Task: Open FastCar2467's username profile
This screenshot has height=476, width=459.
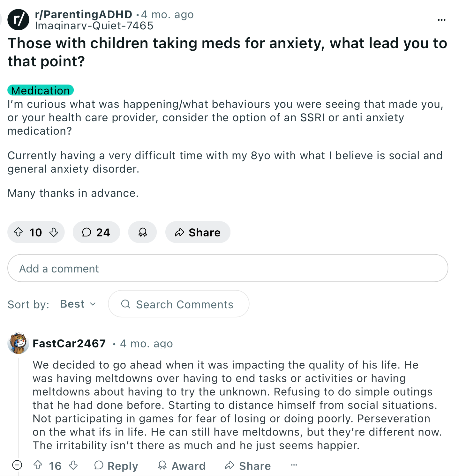Action: [x=69, y=343]
